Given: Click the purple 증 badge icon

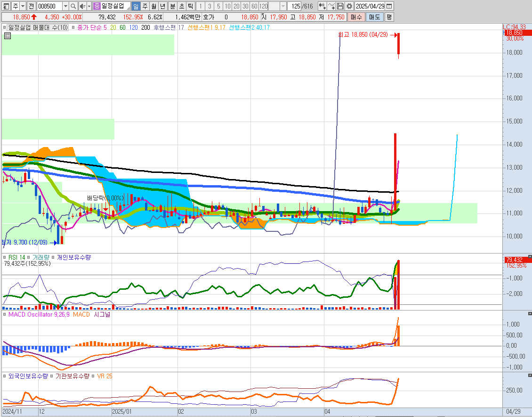Looking at the screenshot, I should pos(97,6).
